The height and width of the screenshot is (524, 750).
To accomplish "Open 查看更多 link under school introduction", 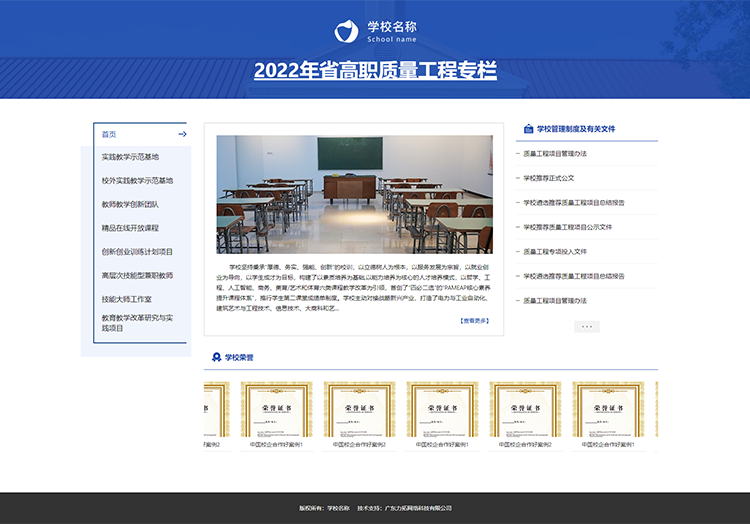I will tap(474, 321).
